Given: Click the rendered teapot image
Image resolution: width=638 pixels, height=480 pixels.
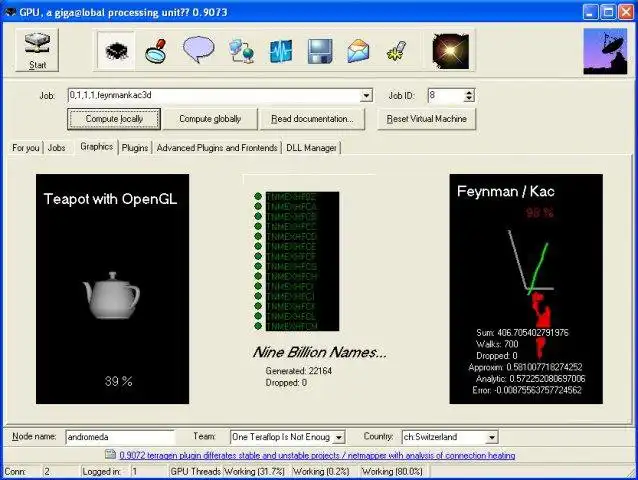Looking at the screenshot, I should (x=111, y=295).
